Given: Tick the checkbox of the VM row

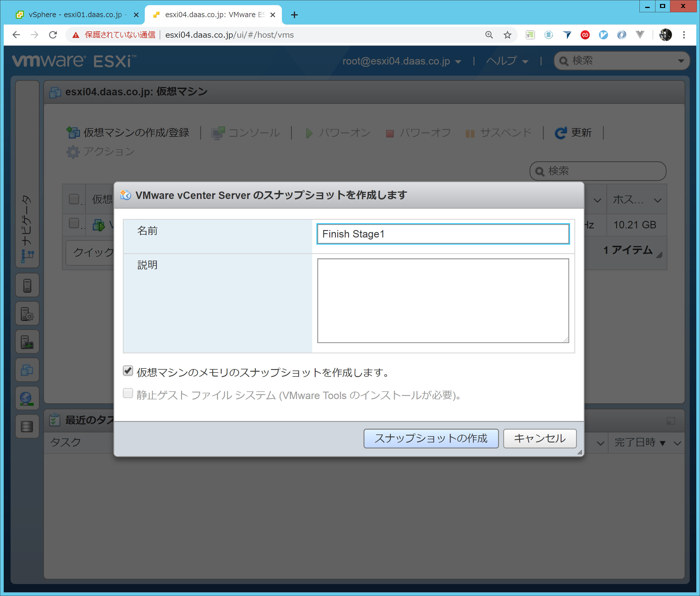Looking at the screenshot, I should click(x=74, y=223).
